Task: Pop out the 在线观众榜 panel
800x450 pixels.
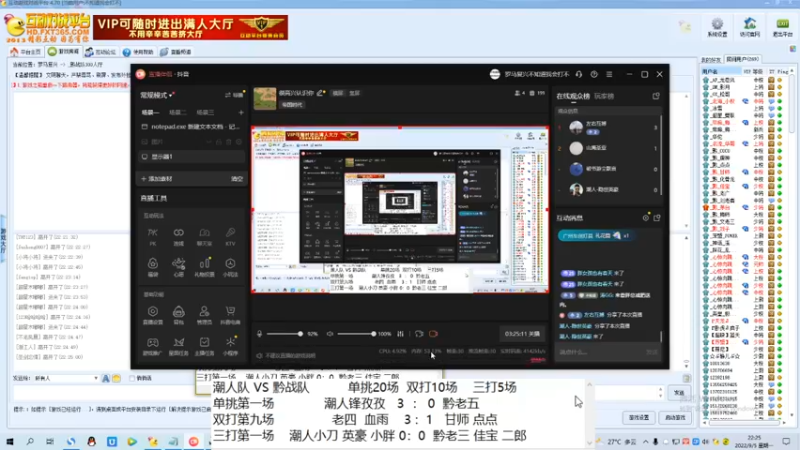Action: pos(656,96)
